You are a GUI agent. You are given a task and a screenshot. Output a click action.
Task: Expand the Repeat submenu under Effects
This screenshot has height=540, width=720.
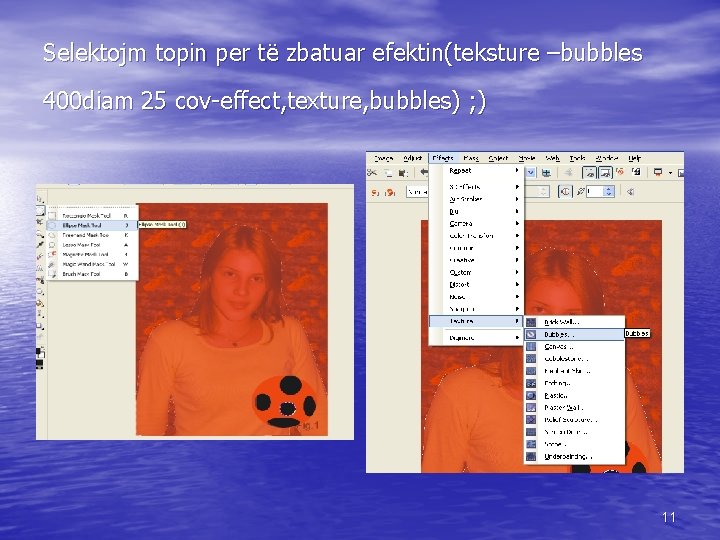476,170
